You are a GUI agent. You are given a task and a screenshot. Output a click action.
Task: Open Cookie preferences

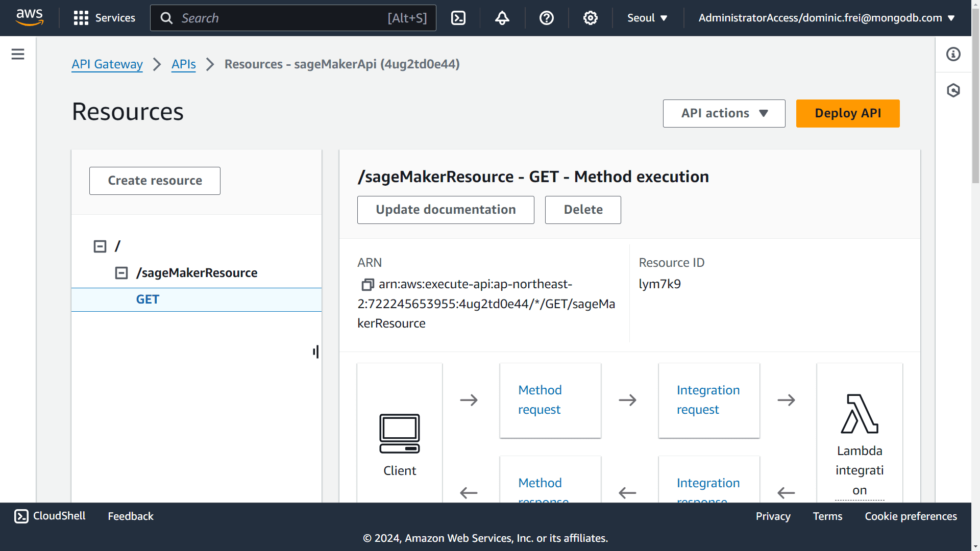pos(911,516)
